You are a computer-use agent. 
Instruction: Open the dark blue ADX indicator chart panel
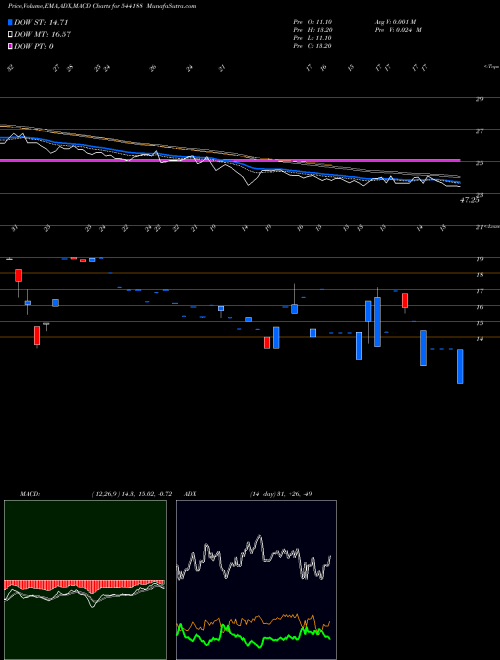click(x=256, y=580)
